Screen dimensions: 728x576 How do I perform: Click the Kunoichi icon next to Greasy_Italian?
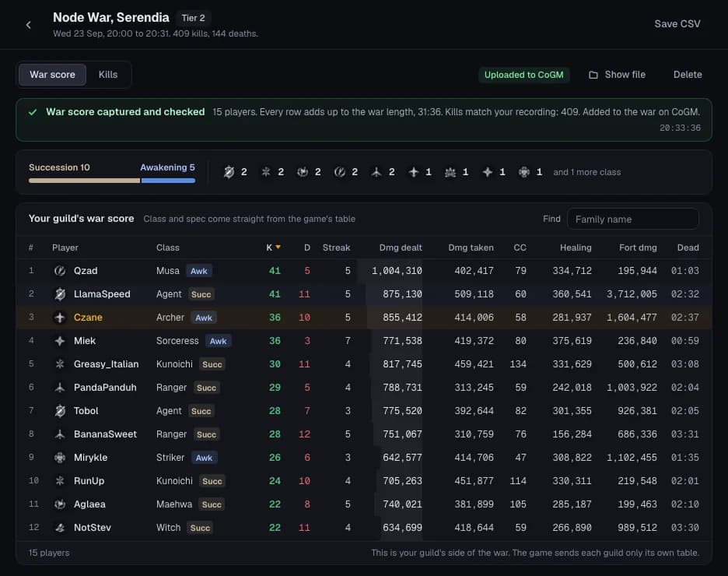60,364
